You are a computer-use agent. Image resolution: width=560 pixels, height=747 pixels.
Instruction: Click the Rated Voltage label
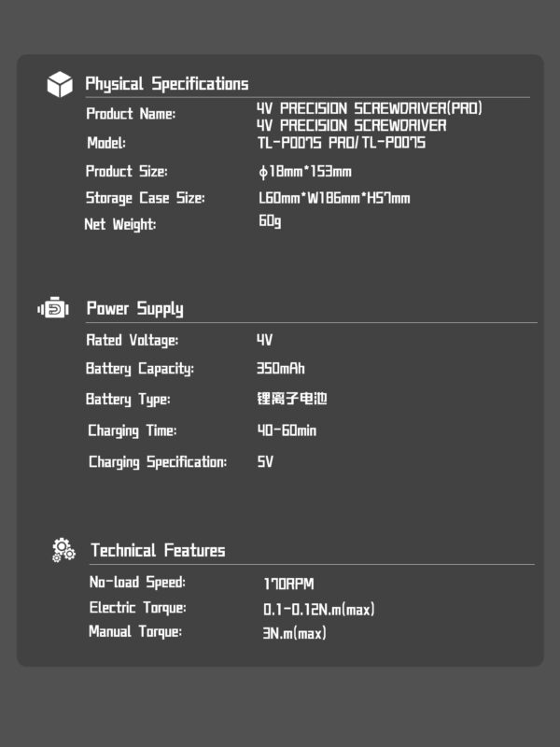click(x=132, y=340)
